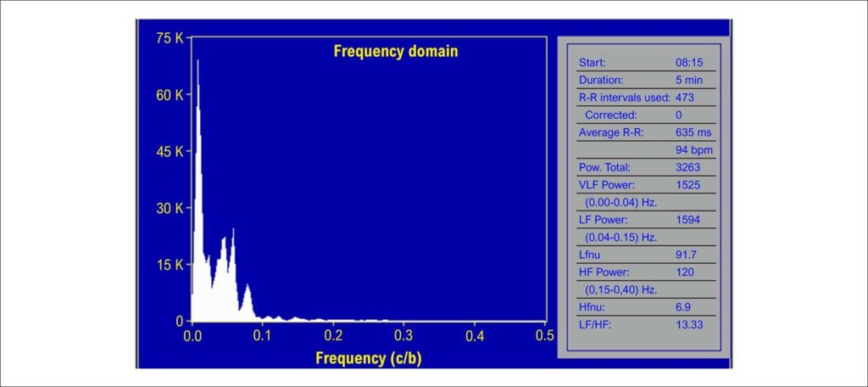The height and width of the screenshot is (387, 868).
Task: Click the 30 K y-axis label
Action: 171,209
